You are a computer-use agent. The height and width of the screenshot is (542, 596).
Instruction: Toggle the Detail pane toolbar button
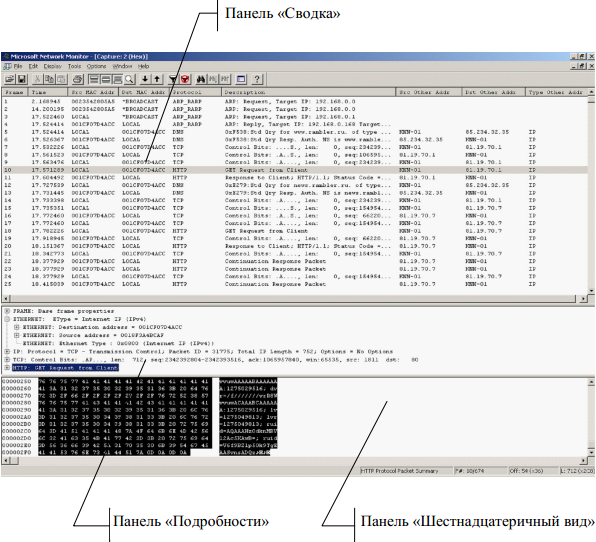coord(106,79)
